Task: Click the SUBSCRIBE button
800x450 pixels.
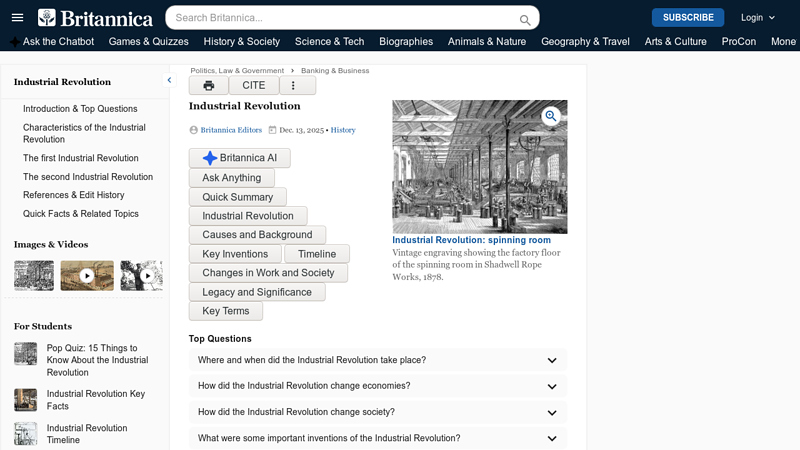Action: [x=688, y=17]
